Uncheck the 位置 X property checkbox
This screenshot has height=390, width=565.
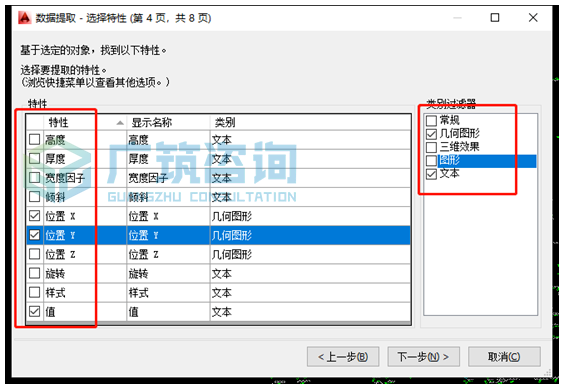tap(35, 216)
